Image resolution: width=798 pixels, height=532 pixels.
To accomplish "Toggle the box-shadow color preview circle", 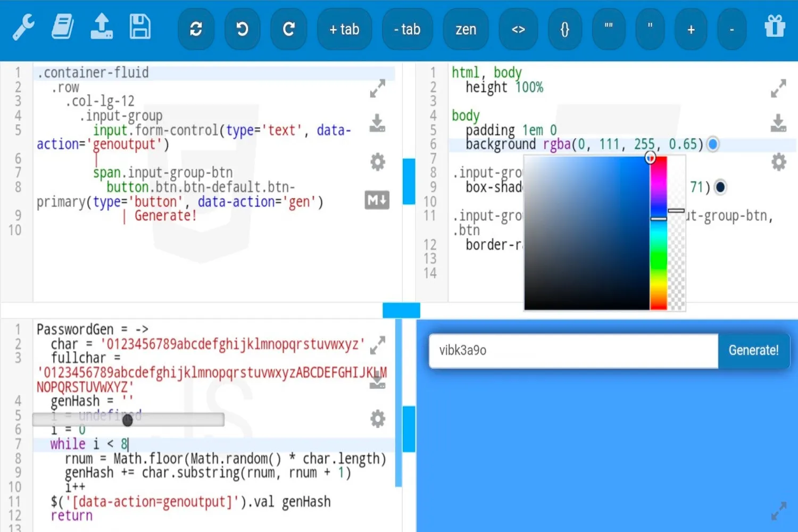I will [720, 187].
